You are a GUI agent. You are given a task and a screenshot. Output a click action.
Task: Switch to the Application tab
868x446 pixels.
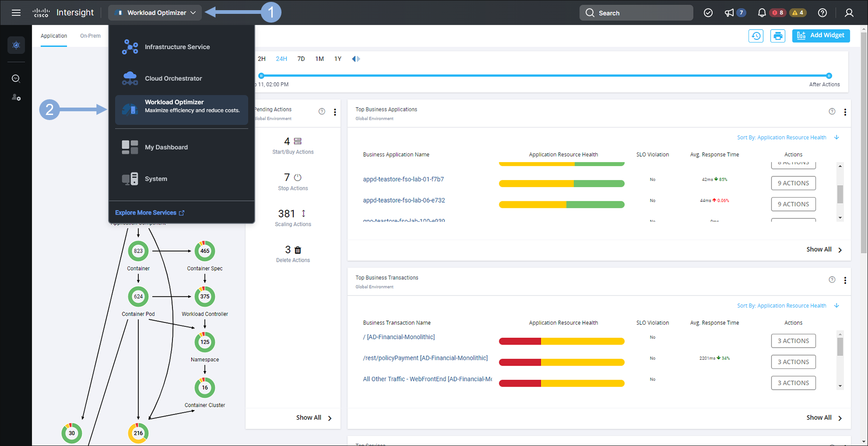click(x=54, y=36)
